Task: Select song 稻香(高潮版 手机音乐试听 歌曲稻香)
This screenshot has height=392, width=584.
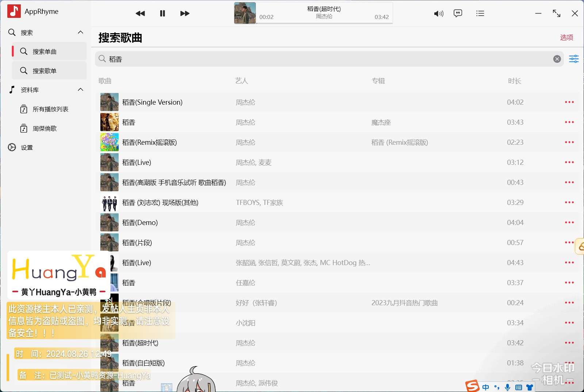Action: coord(174,182)
